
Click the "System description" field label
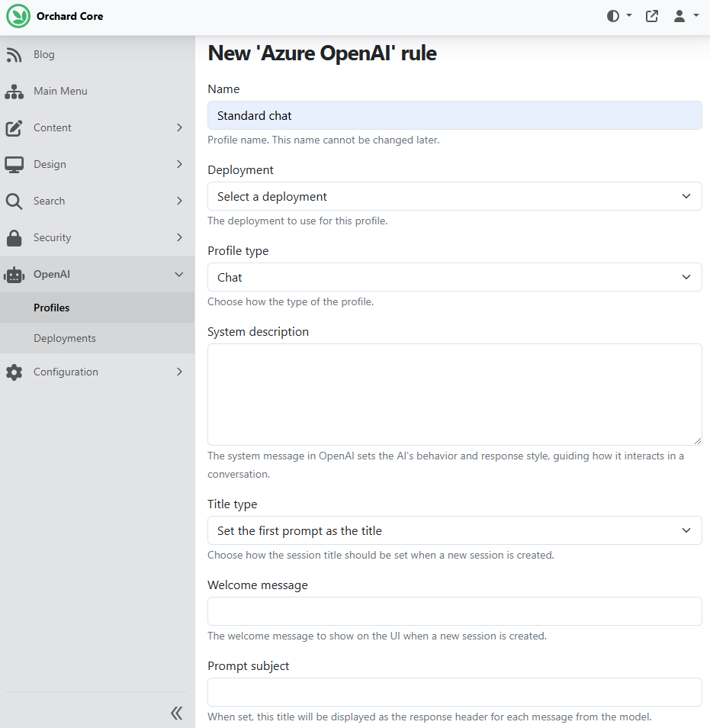pyautogui.click(x=258, y=331)
